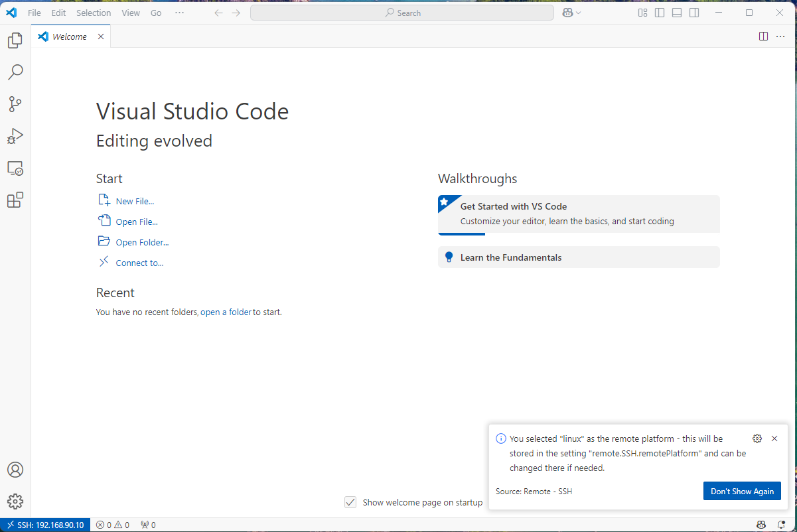797x532 pixels.
Task: Open the Go menu
Action: coord(156,13)
